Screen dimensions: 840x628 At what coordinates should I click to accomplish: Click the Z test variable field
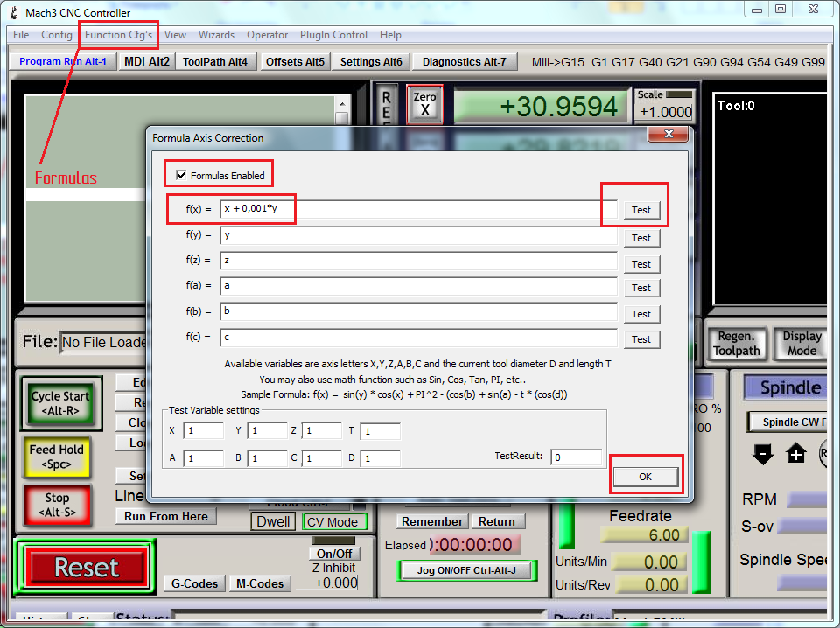[321, 431]
